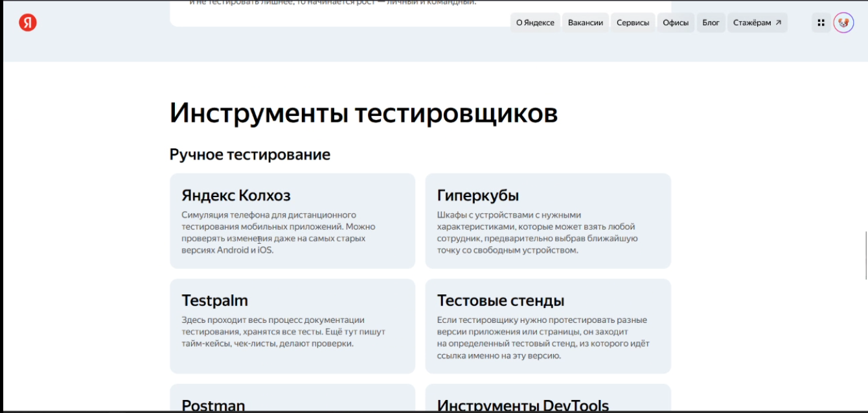Follow the Стажёрам external link

click(757, 23)
